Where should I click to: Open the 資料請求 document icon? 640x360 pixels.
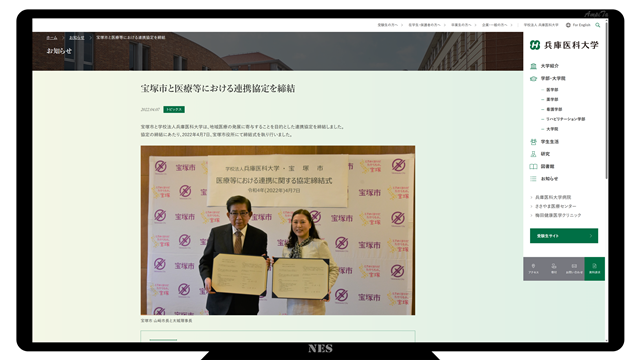(x=594, y=266)
